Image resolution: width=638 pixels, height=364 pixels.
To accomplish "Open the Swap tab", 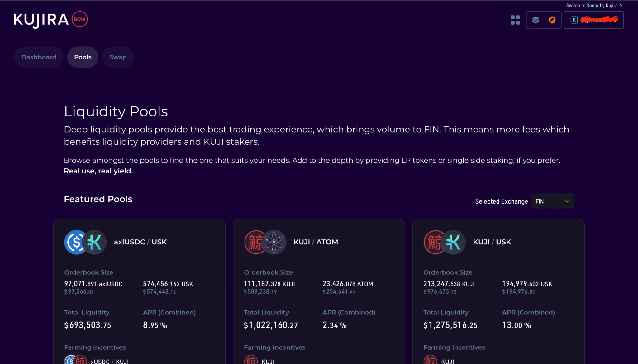I will [118, 57].
